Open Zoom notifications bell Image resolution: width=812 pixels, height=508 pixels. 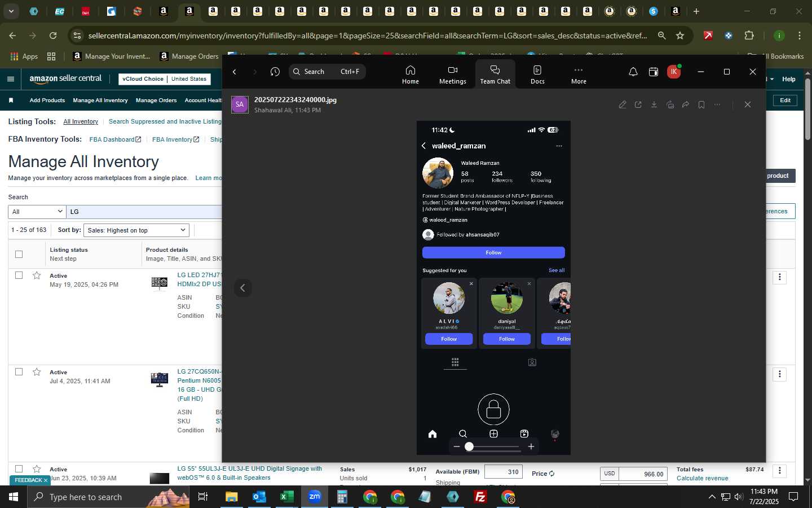coord(633,72)
